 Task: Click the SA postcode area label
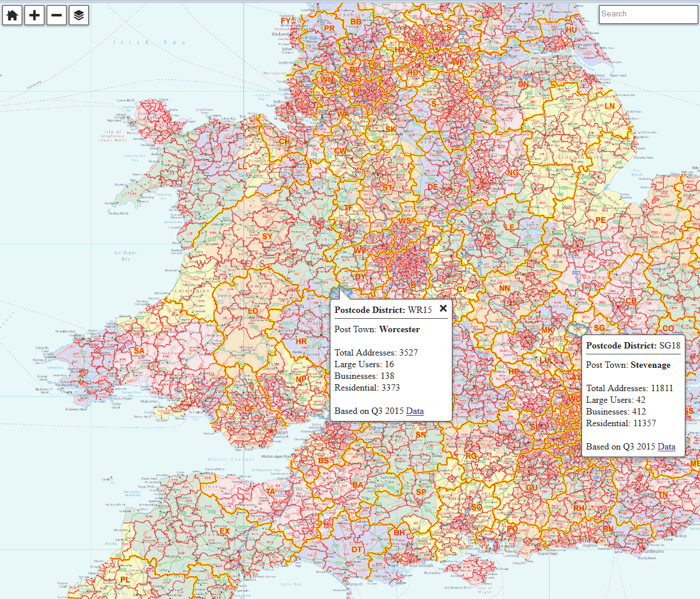click(x=140, y=351)
